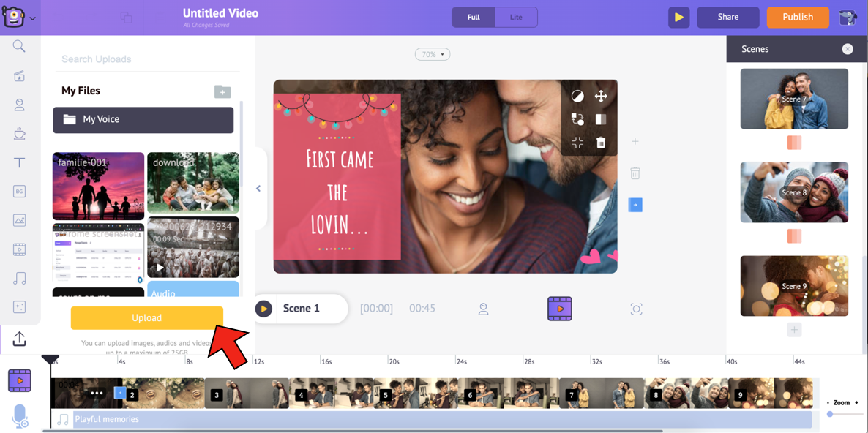868x433 pixels.
Task: Switch to Full mode
Action: (x=474, y=17)
